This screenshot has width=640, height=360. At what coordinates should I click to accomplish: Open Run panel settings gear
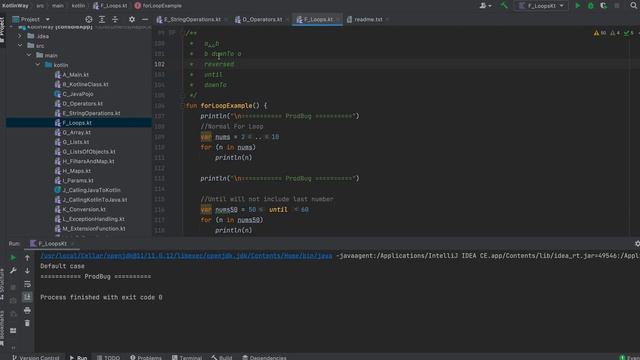pyautogui.click(x=637, y=244)
